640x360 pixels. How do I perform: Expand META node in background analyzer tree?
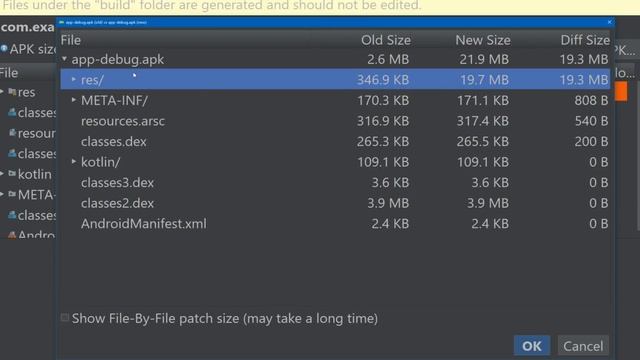tap(2, 194)
